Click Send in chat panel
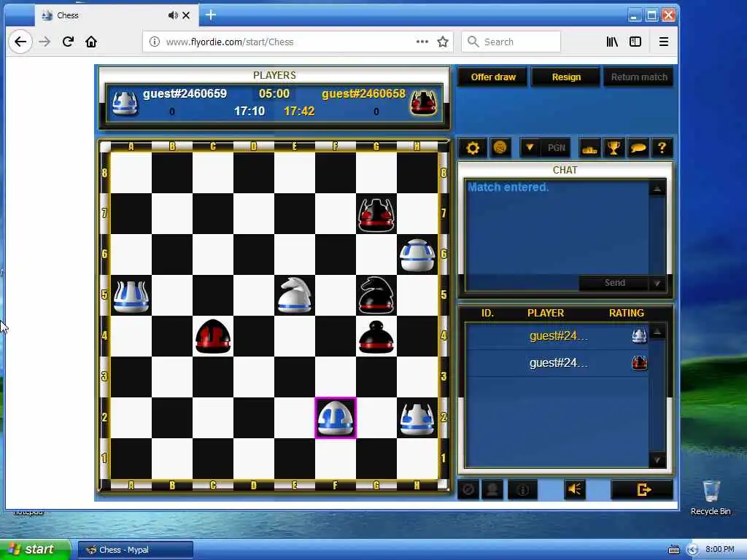The width and height of the screenshot is (747, 560). click(614, 283)
